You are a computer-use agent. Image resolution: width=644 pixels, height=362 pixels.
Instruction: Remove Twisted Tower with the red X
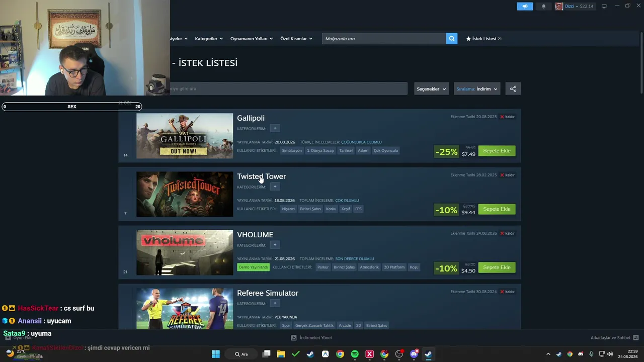502,175
